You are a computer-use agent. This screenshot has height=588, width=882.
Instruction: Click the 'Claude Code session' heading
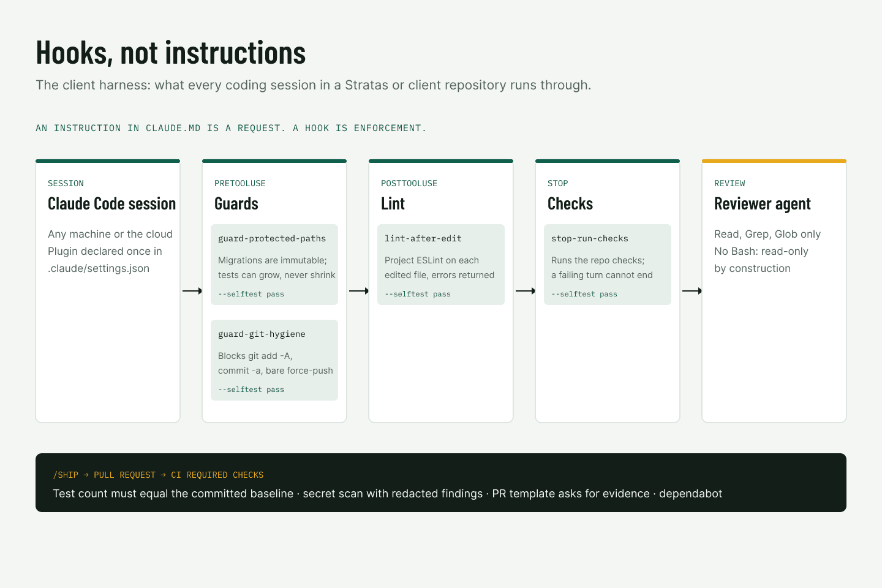[111, 203]
